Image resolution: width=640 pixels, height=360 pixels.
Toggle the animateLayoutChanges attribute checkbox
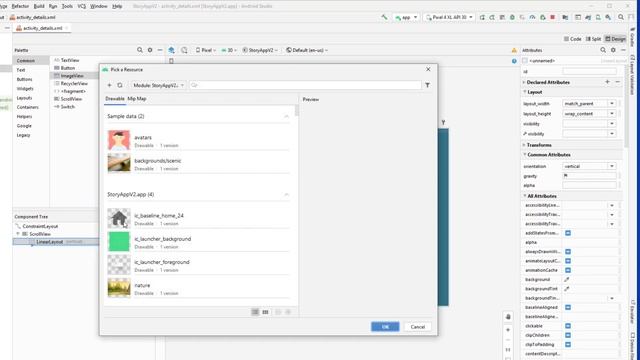click(568, 261)
